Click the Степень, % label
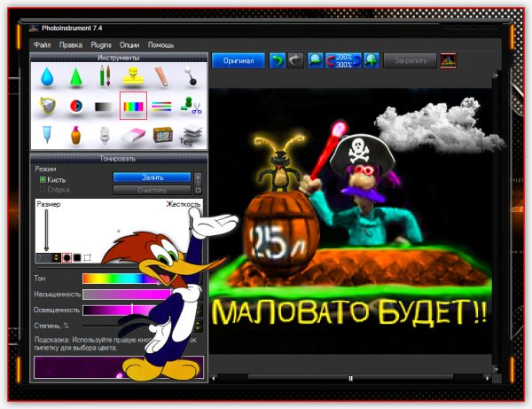532x409 pixels. (51, 326)
